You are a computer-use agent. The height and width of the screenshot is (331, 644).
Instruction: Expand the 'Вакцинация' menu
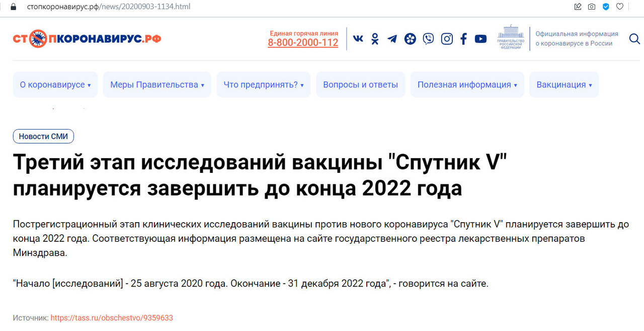point(564,85)
